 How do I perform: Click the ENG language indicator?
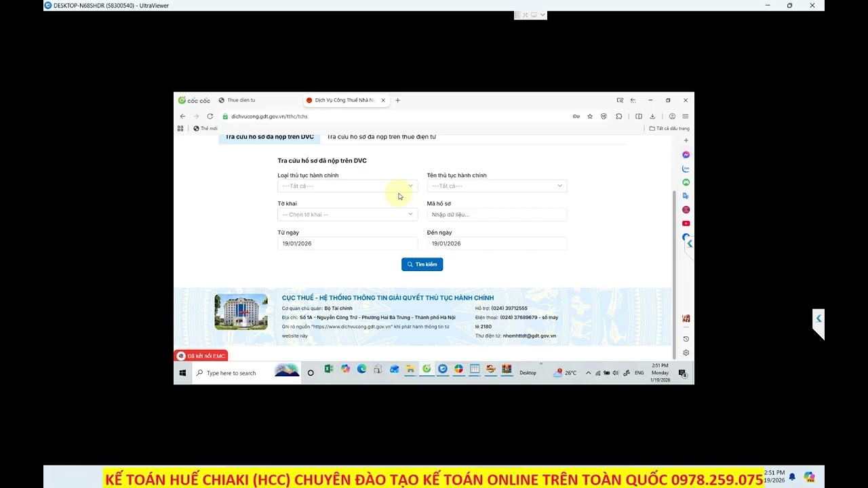[x=639, y=373]
